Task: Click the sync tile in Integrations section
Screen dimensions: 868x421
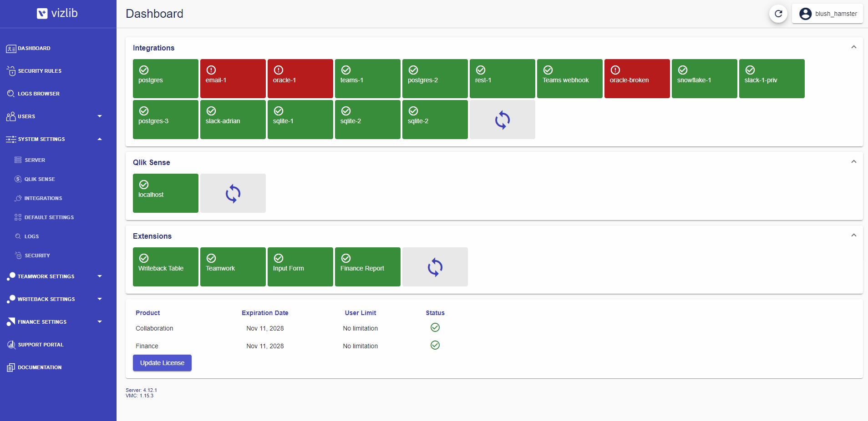Action: 502,120
